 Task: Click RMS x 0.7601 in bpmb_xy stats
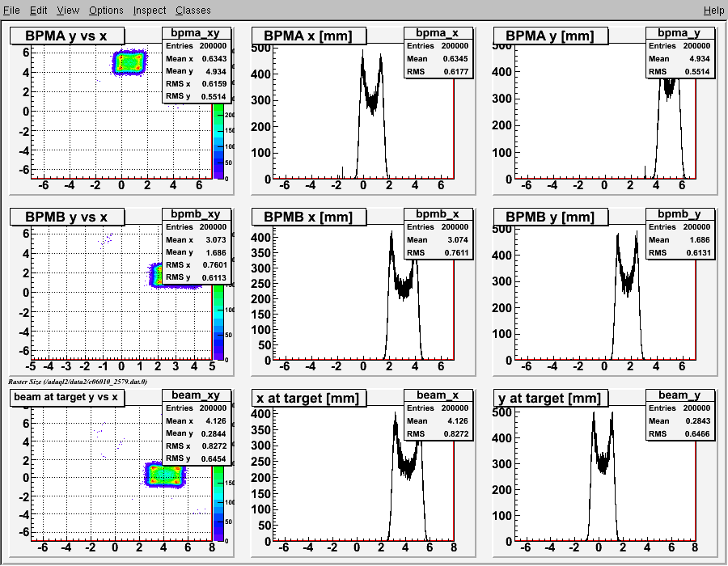click(197, 265)
